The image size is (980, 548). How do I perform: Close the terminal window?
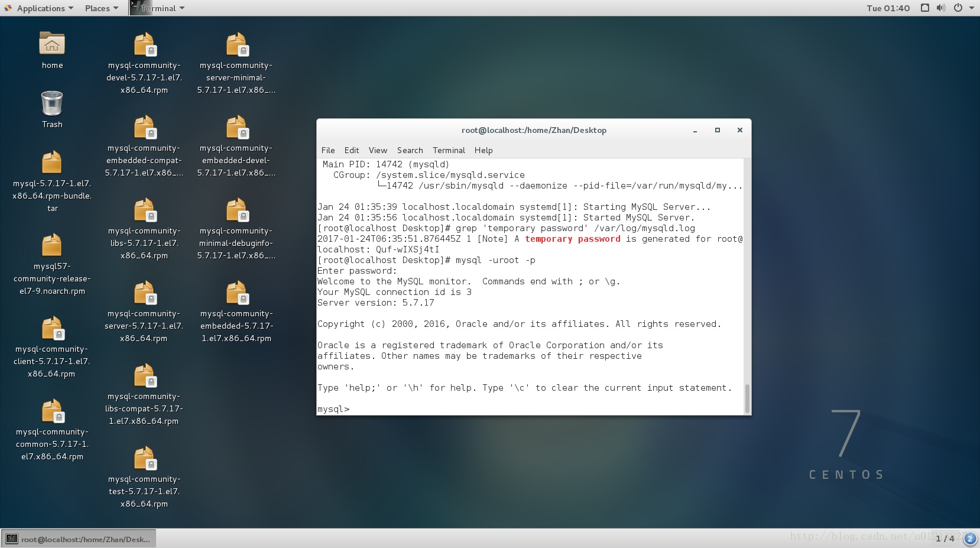click(739, 130)
